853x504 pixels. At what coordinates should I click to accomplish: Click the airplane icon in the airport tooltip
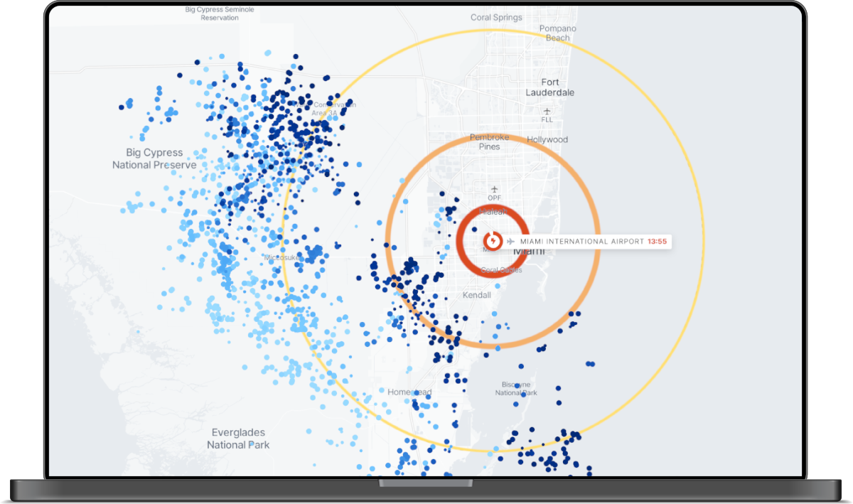(511, 242)
